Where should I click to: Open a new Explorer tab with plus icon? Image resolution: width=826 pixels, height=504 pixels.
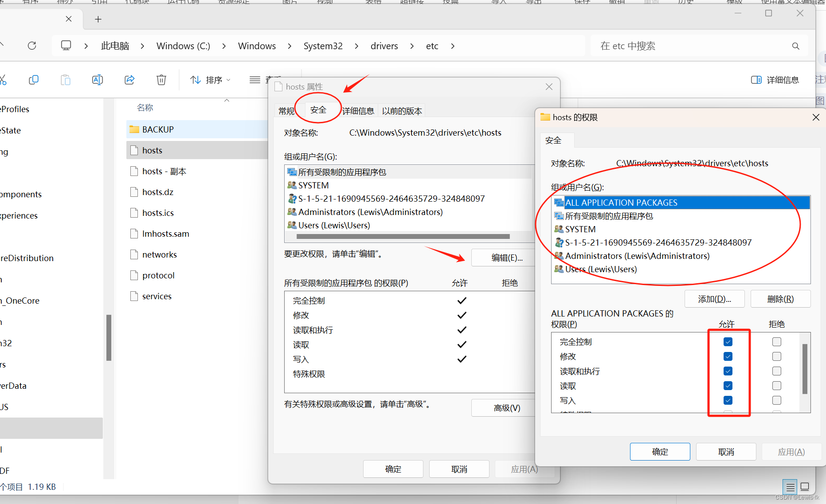(x=98, y=19)
